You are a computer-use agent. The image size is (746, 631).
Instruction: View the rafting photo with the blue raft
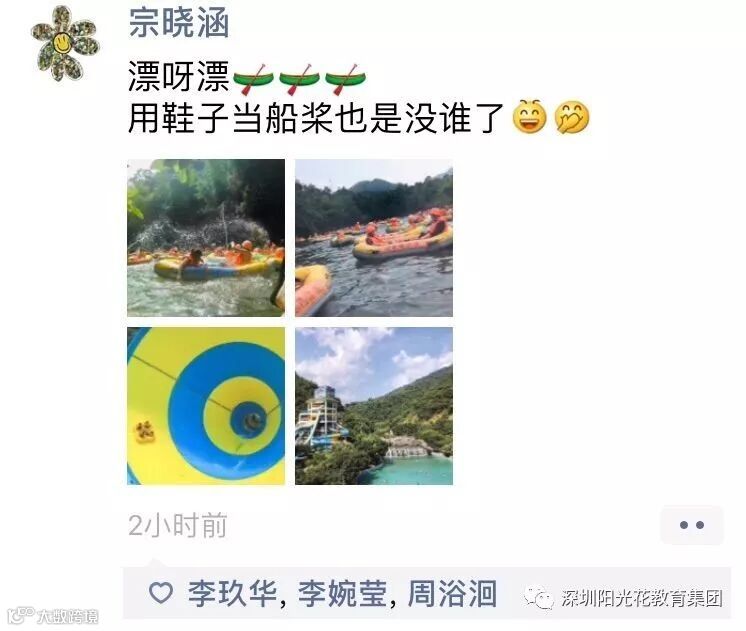coord(206,238)
